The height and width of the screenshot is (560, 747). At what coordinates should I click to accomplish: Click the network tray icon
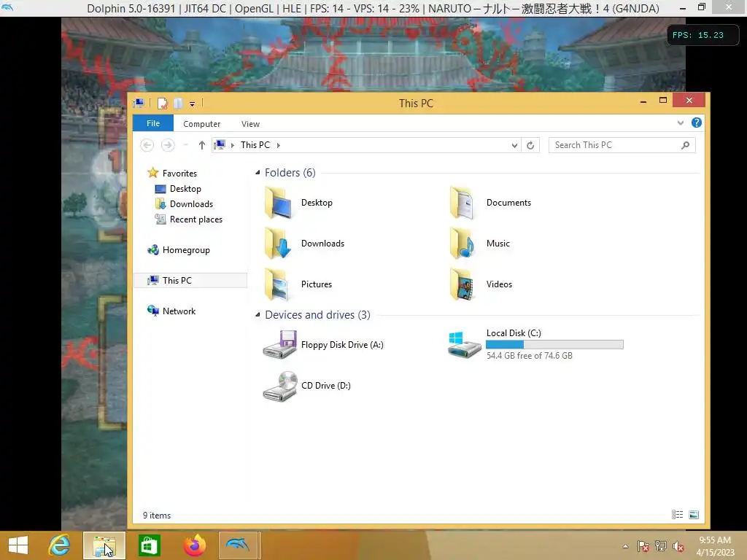[661, 546]
